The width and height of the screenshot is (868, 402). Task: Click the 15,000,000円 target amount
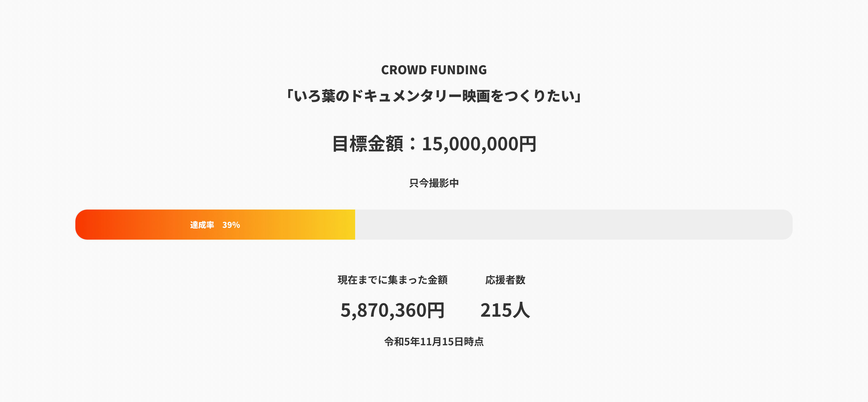[479, 144]
